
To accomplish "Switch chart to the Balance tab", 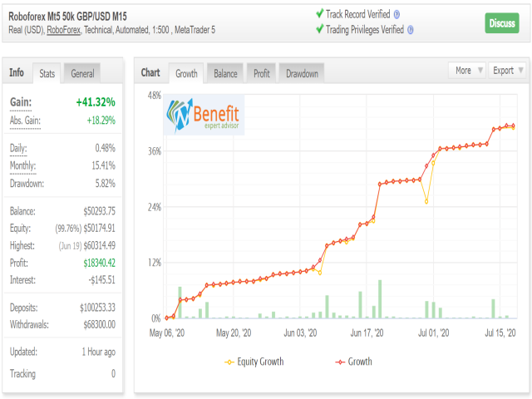I will pos(225,73).
